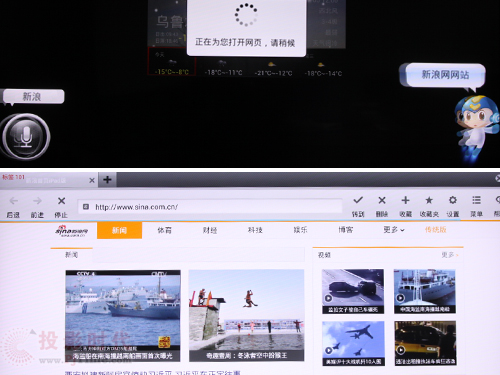Stop page loading with the X (停止) icon

tap(61, 201)
